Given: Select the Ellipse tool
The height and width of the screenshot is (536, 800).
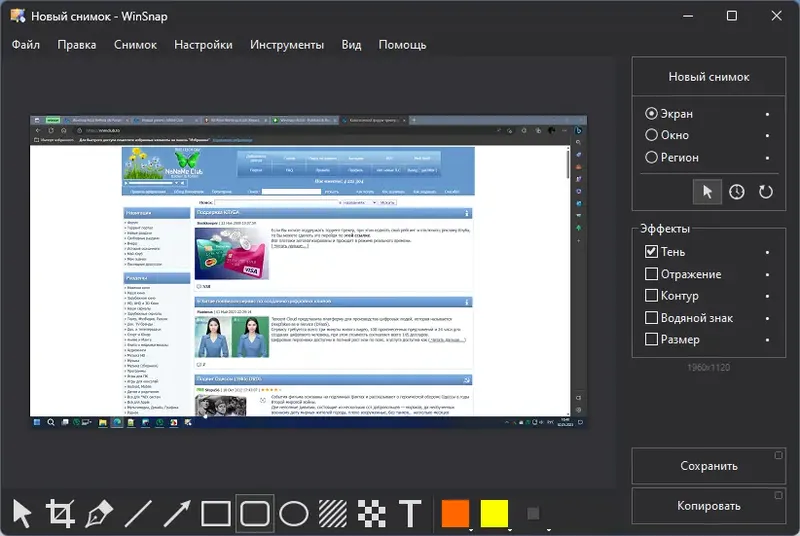Looking at the screenshot, I should pyautogui.click(x=294, y=513).
